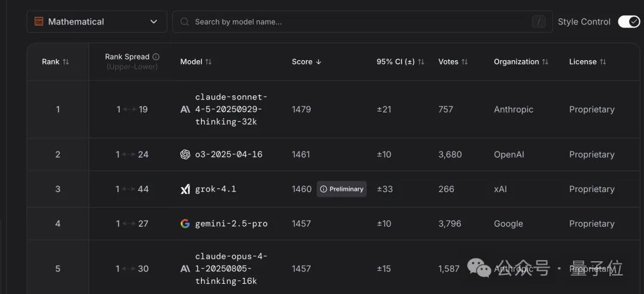This screenshot has height=294, width=644.
Task: Click the sort arrows next to Rank
Action: (66, 62)
